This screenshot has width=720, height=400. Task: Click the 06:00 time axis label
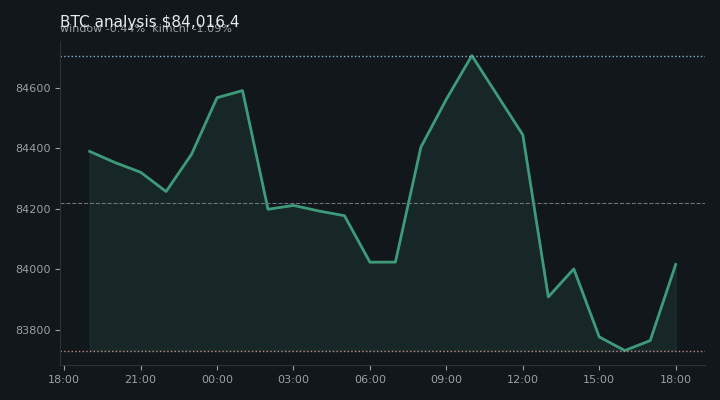tap(370, 379)
